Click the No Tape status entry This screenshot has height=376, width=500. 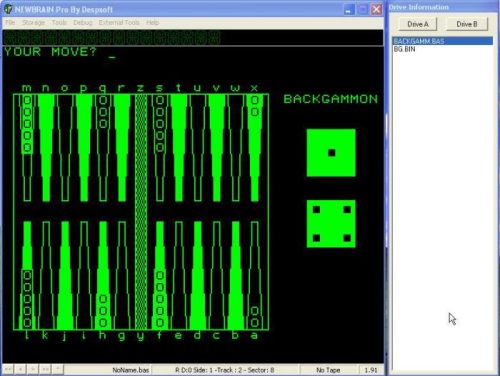pyautogui.click(x=328, y=370)
